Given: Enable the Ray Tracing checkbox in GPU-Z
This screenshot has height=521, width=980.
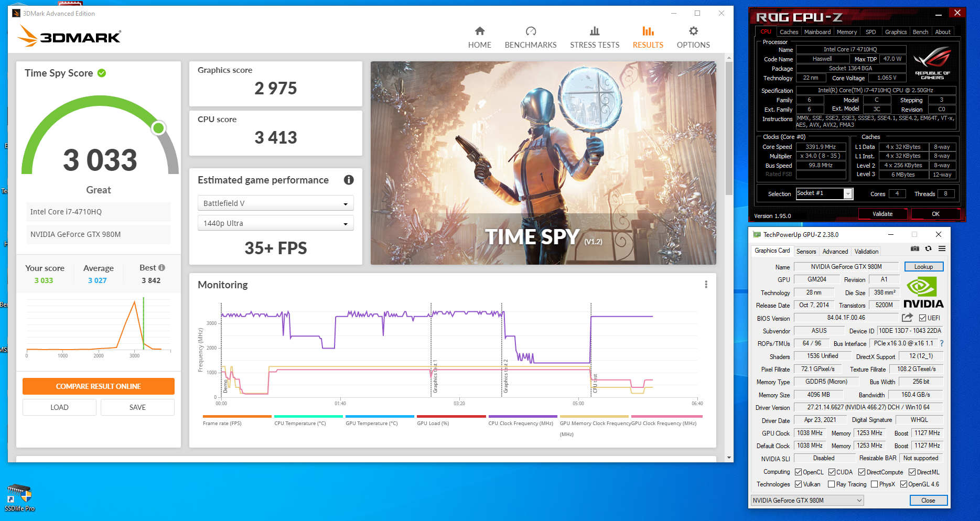Looking at the screenshot, I should click(x=831, y=484).
